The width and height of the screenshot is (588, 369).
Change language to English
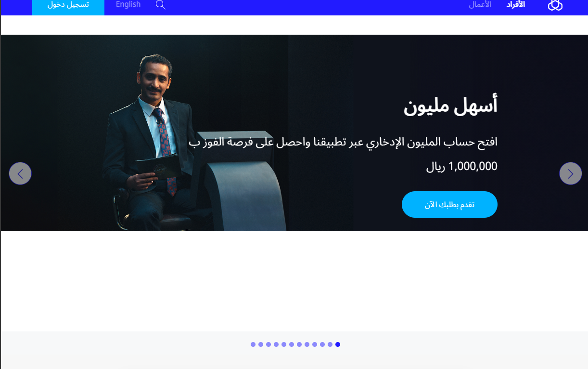pyautogui.click(x=128, y=4)
